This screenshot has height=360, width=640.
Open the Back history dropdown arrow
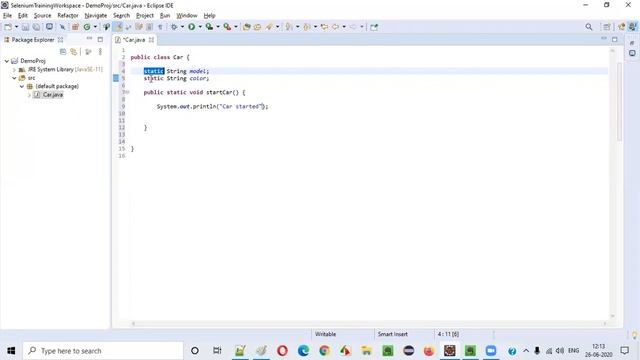344,27
